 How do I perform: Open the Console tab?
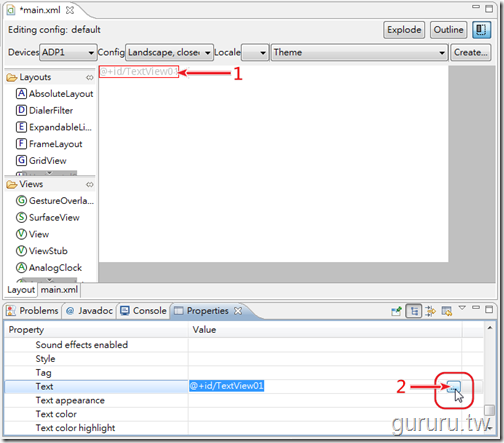pos(143,311)
